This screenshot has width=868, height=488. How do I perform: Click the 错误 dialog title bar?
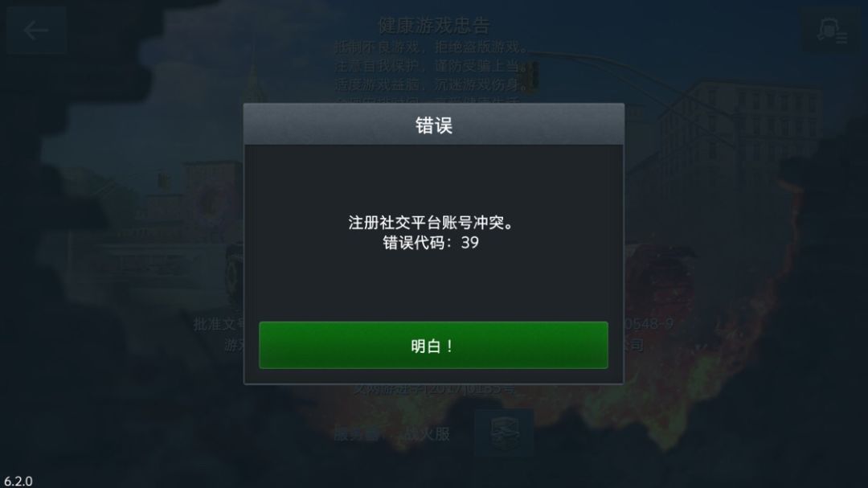pos(433,125)
